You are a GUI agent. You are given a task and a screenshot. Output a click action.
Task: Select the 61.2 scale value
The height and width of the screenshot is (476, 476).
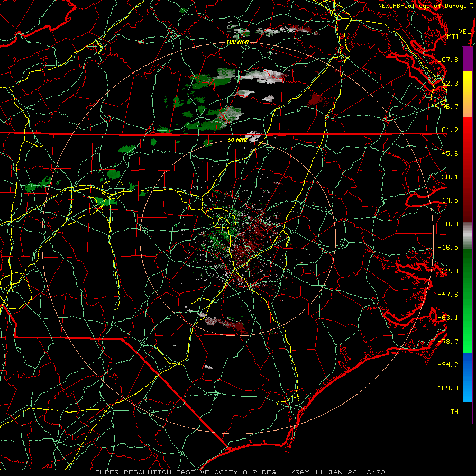(x=450, y=130)
